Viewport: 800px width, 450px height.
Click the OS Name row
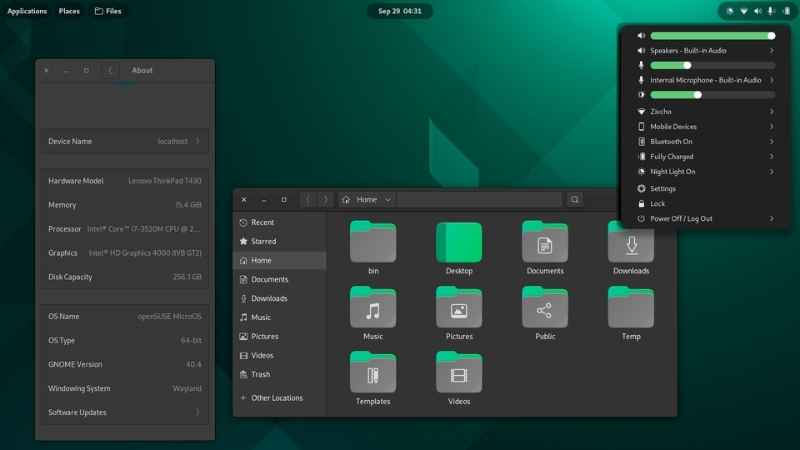124,316
